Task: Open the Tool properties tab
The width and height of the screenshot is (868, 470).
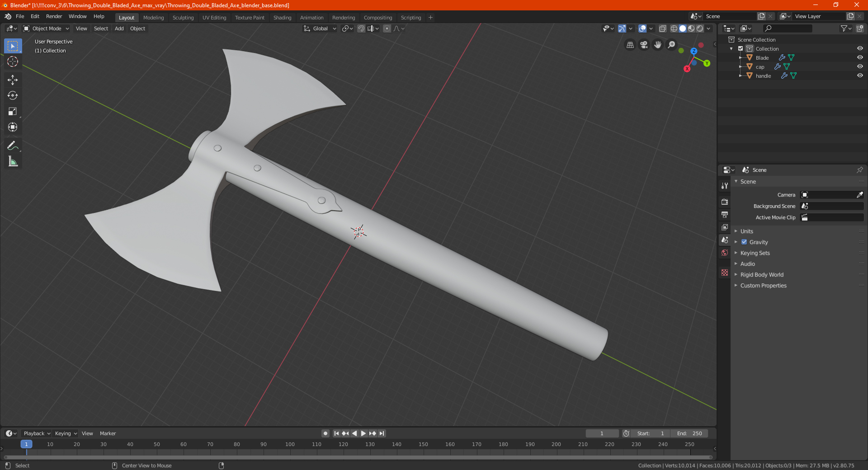Action: pos(725,186)
